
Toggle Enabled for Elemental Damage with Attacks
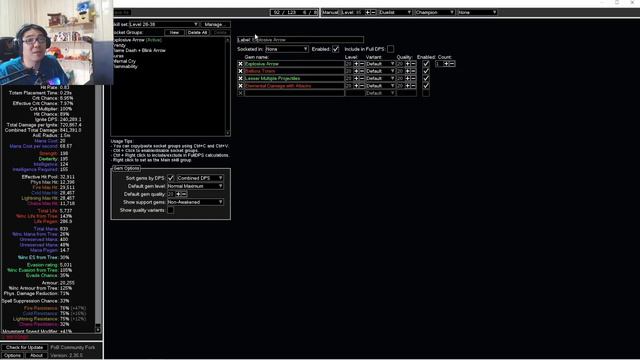click(x=426, y=86)
